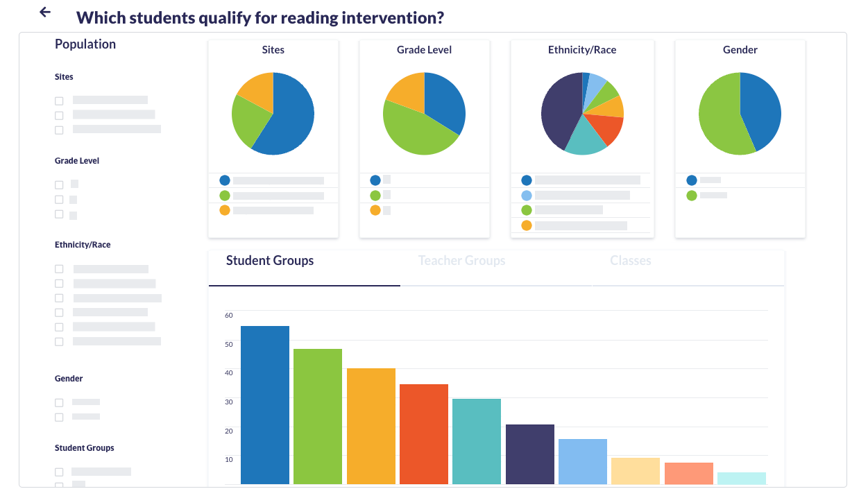Check the first Student Groups filter checkbox
This screenshot has width=868, height=489.
tap(59, 472)
